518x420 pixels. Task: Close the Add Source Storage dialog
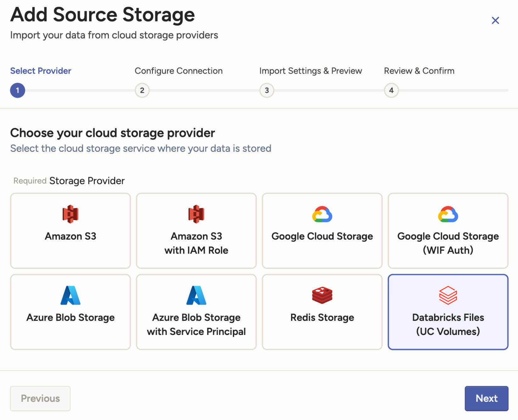coord(495,20)
